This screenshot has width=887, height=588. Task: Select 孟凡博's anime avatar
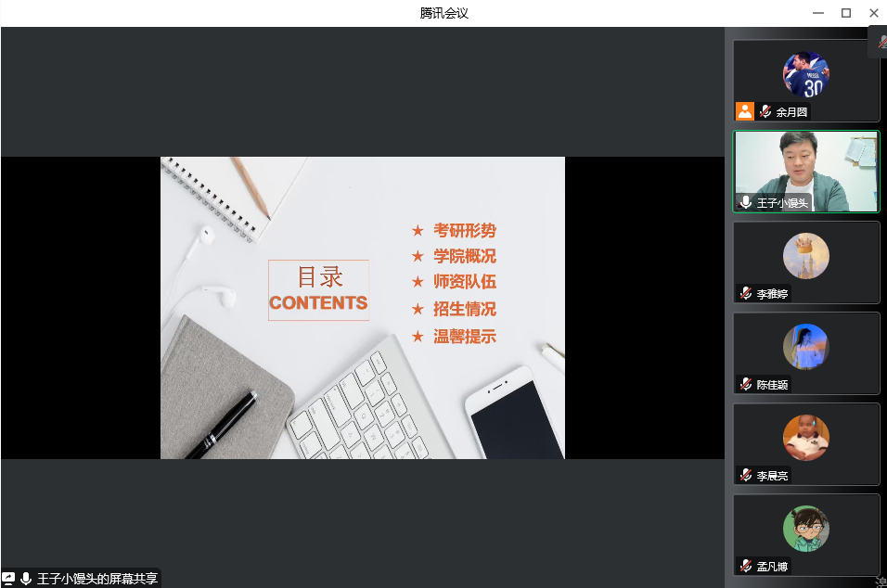[805, 529]
